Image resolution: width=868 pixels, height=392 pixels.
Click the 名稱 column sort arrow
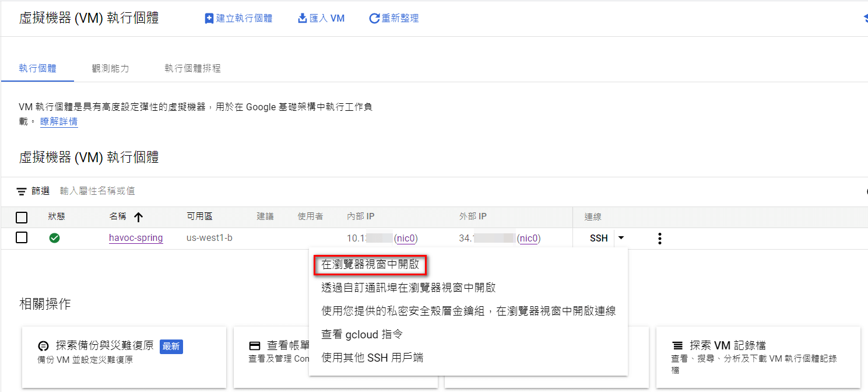click(138, 217)
